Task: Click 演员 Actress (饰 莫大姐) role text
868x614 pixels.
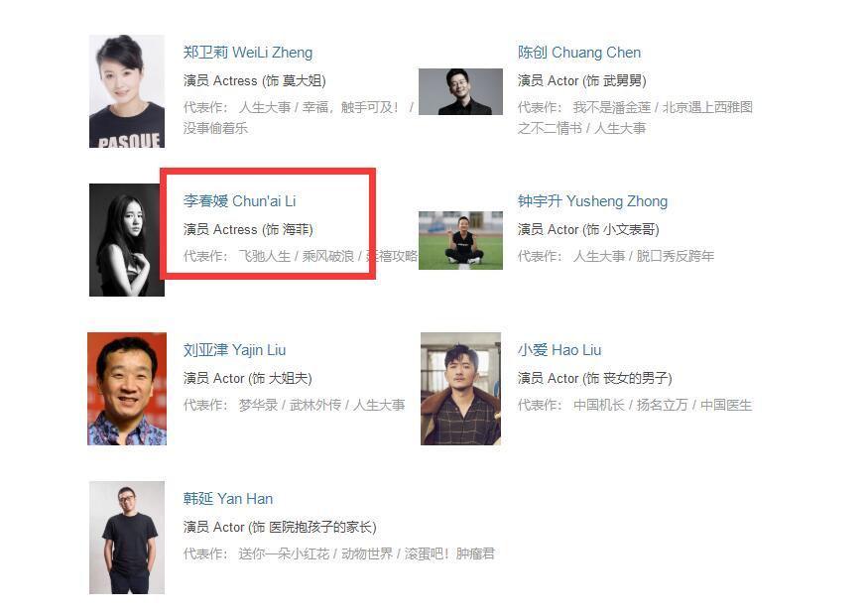Action: tap(255, 80)
